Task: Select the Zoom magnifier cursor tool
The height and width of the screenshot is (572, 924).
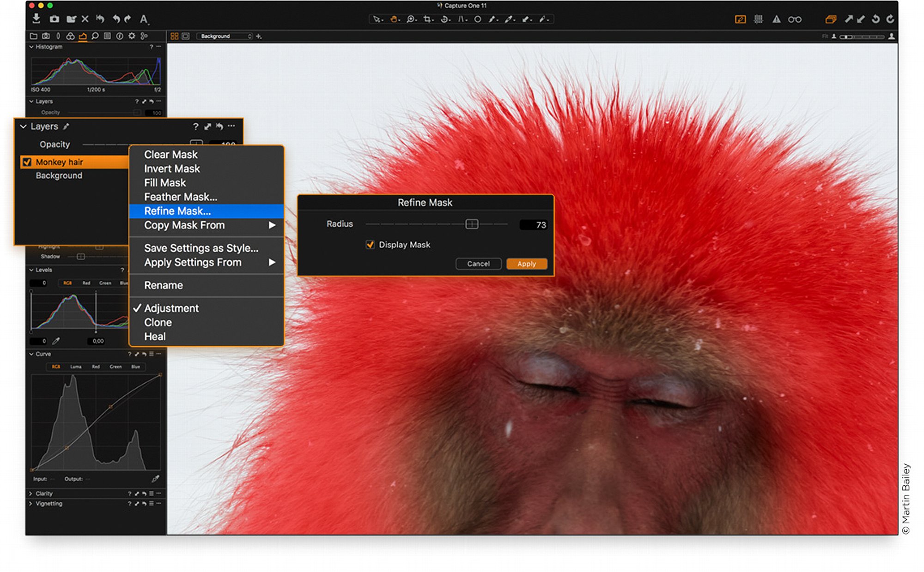Action: click(411, 19)
